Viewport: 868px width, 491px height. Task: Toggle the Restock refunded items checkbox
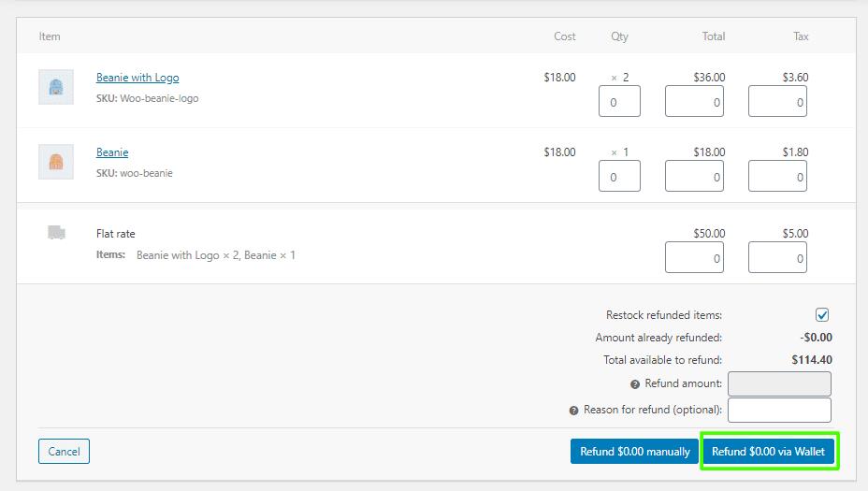(x=822, y=315)
